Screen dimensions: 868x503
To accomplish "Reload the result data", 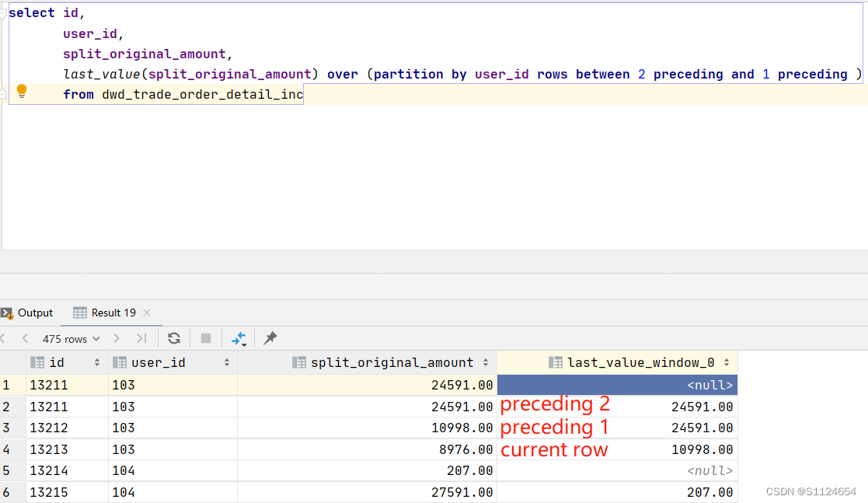I will 174,338.
